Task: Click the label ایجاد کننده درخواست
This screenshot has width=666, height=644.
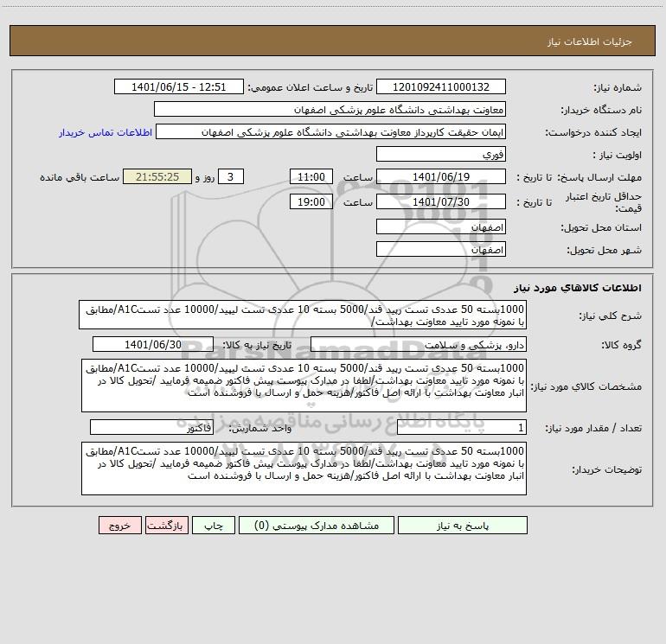Action: pyautogui.click(x=593, y=133)
